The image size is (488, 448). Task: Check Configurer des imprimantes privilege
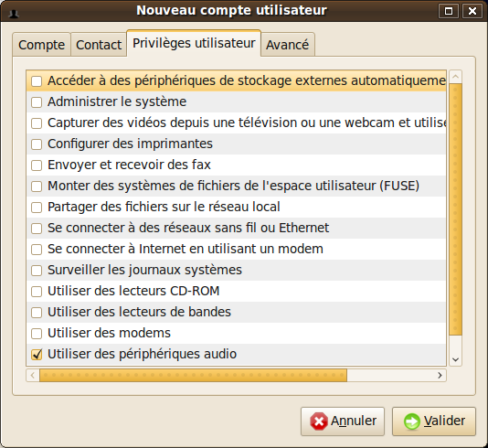coord(37,144)
